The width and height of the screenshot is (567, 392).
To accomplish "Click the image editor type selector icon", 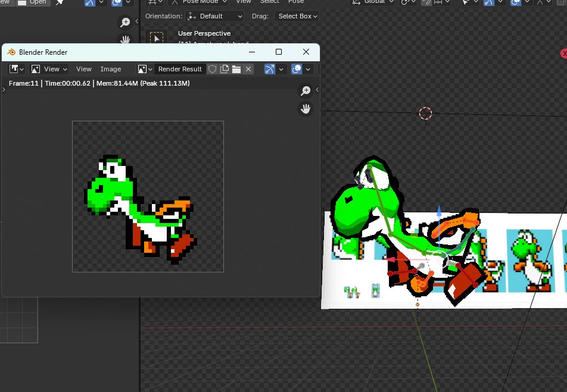I will (x=14, y=68).
